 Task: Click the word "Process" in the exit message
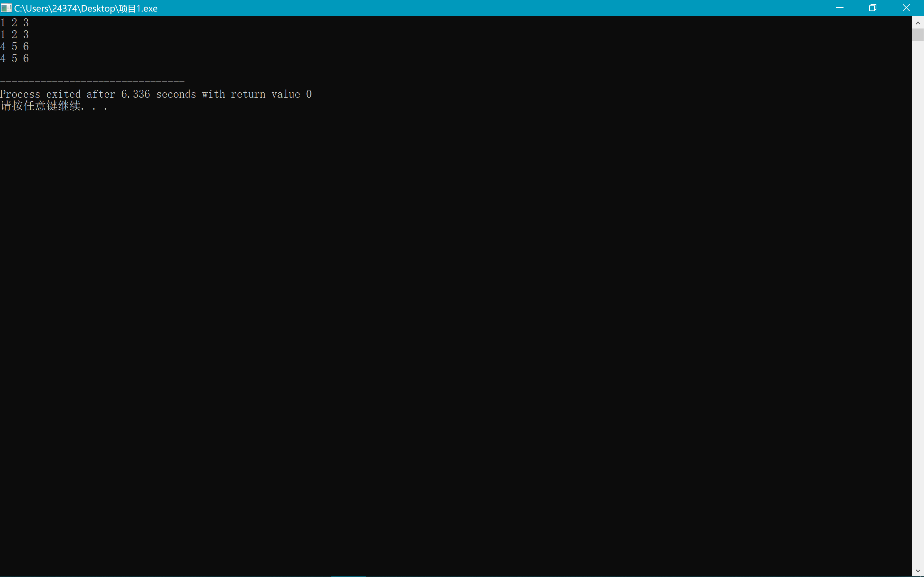click(20, 94)
